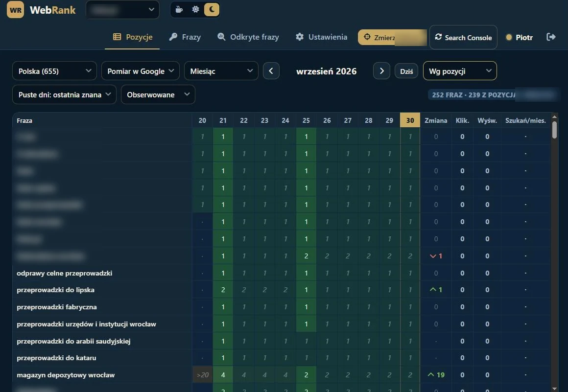The width and height of the screenshot is (568, 392).
Task: Expand the Polska (655) dropdown
Action: click(x=55, y=71)
